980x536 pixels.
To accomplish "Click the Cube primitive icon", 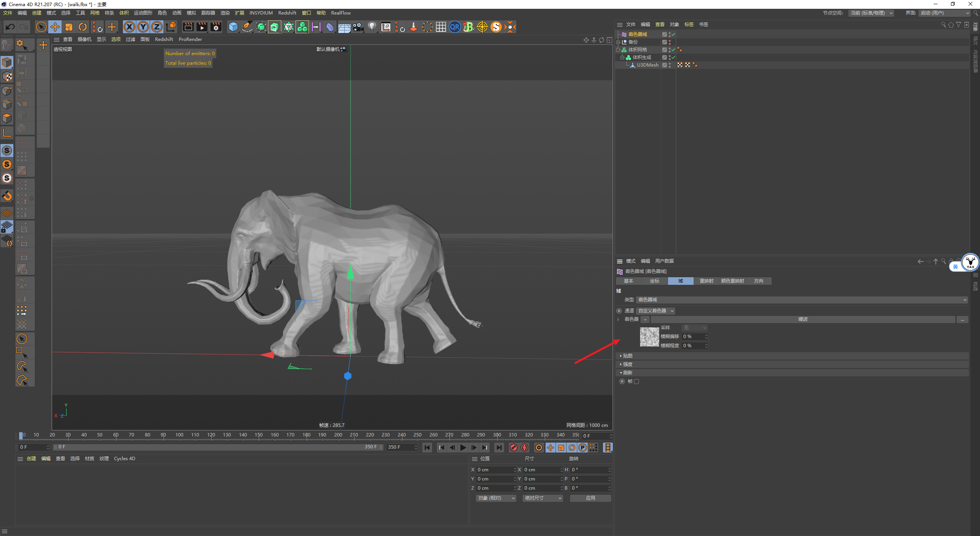I will click(233, 27).
